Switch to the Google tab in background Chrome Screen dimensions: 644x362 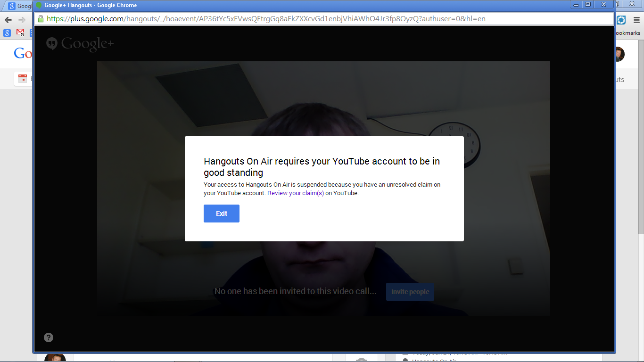[x=19, y=6]
